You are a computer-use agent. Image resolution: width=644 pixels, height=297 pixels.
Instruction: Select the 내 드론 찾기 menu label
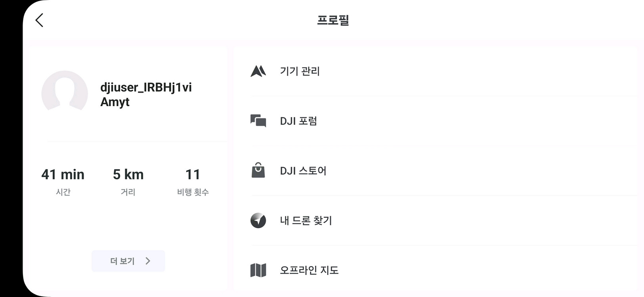pos(306,221)
